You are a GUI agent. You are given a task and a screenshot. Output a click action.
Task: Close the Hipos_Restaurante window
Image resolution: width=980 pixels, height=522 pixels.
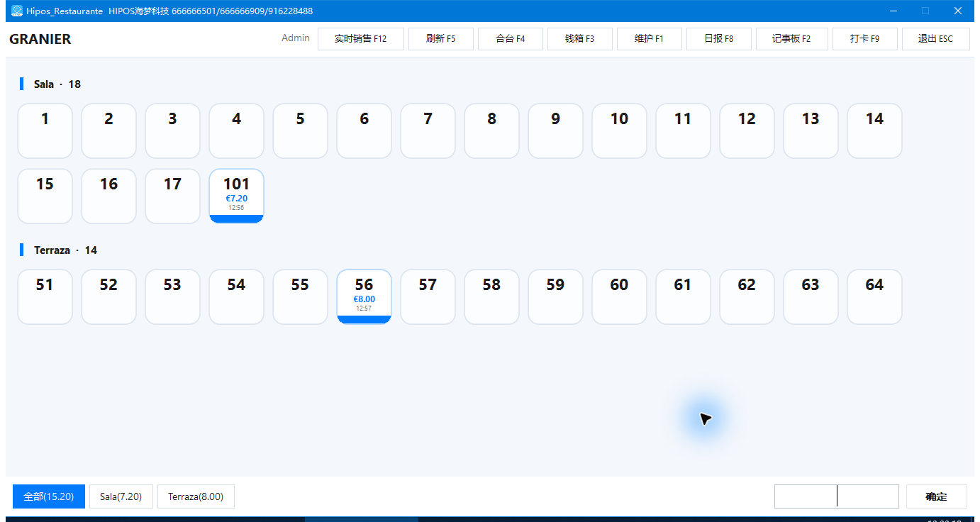pos(957,11)
